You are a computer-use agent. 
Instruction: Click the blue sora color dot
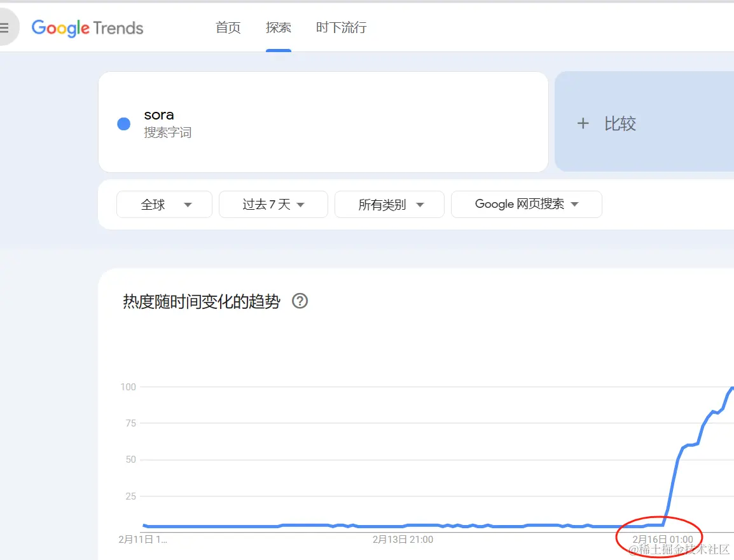pyautogui.click(x=123, y=124)
